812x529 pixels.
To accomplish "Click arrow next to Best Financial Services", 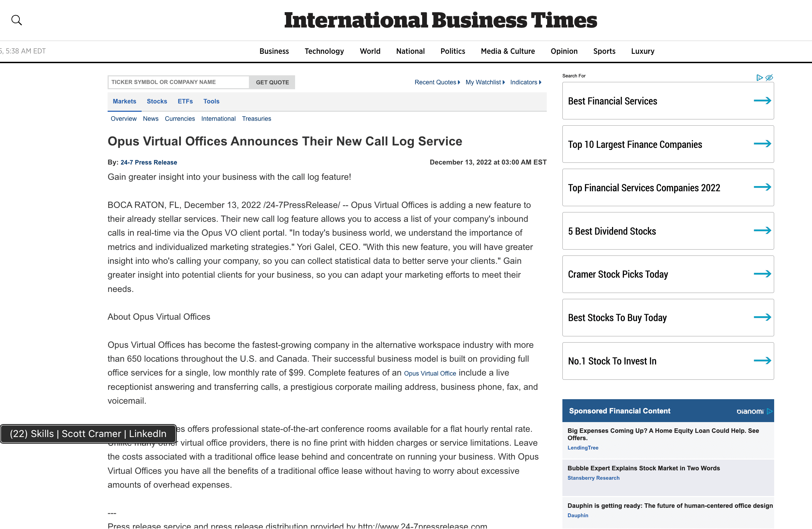I will pyautogui.click(x=762, y=101).
